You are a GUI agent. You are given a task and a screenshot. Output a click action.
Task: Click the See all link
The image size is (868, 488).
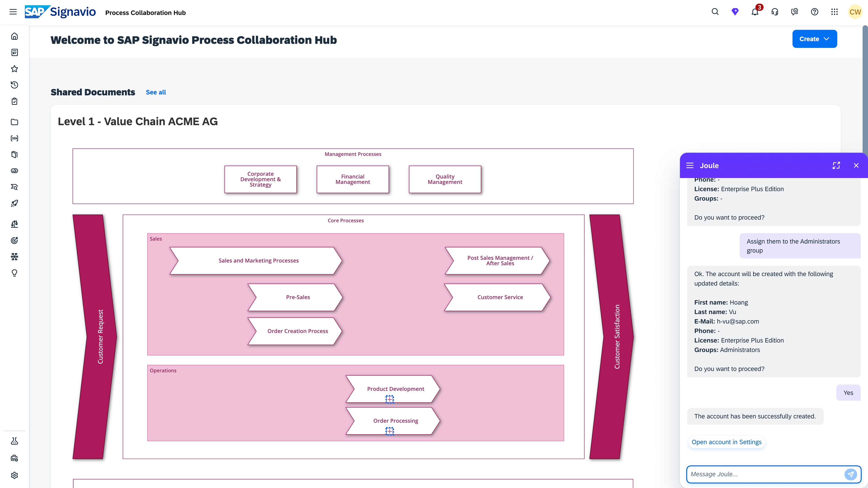pyautogui.click(x=156, y=92)
